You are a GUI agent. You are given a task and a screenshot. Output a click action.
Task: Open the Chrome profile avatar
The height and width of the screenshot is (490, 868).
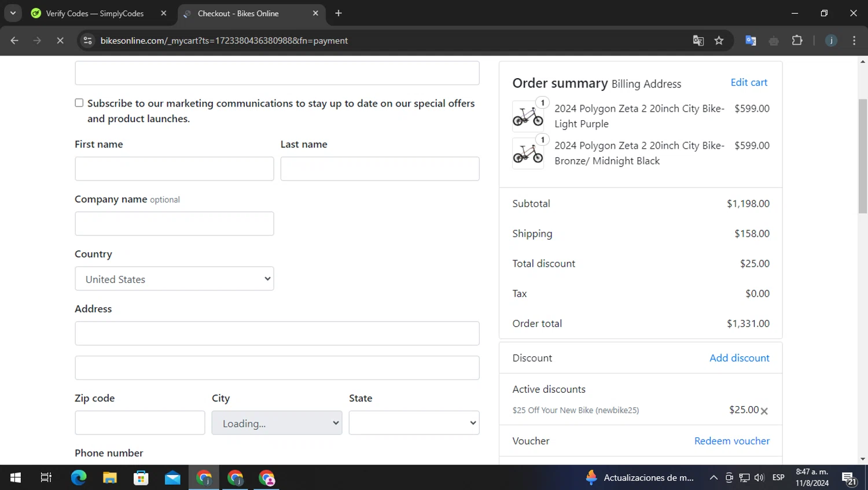(831, 40)
